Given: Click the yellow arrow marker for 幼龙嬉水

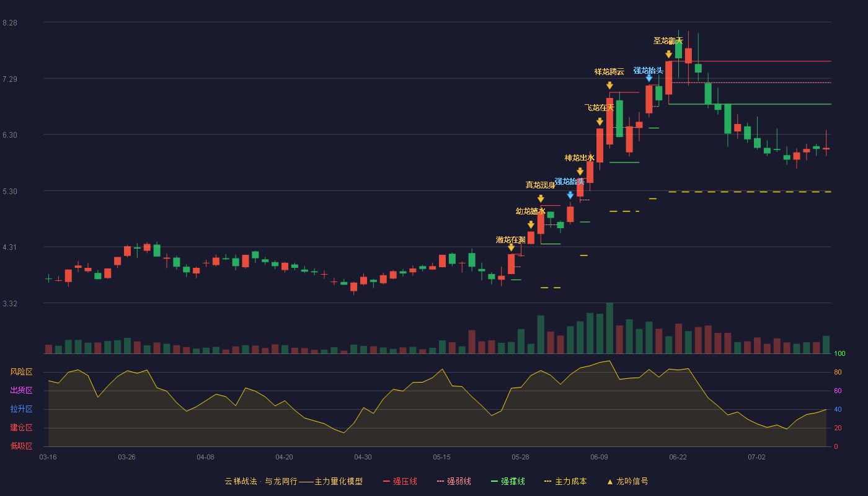Looking at the screenshot, I should click(x=531, y=225).
